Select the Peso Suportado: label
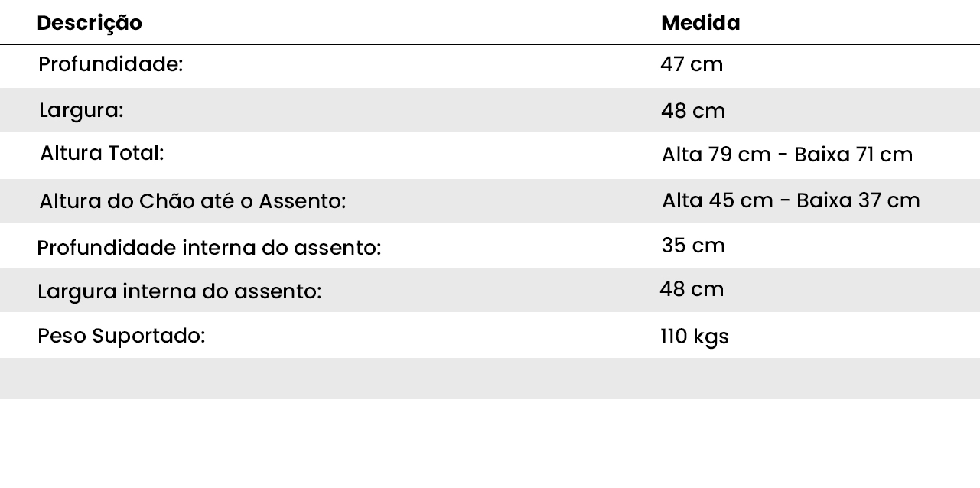 click(x=122, y=337)
